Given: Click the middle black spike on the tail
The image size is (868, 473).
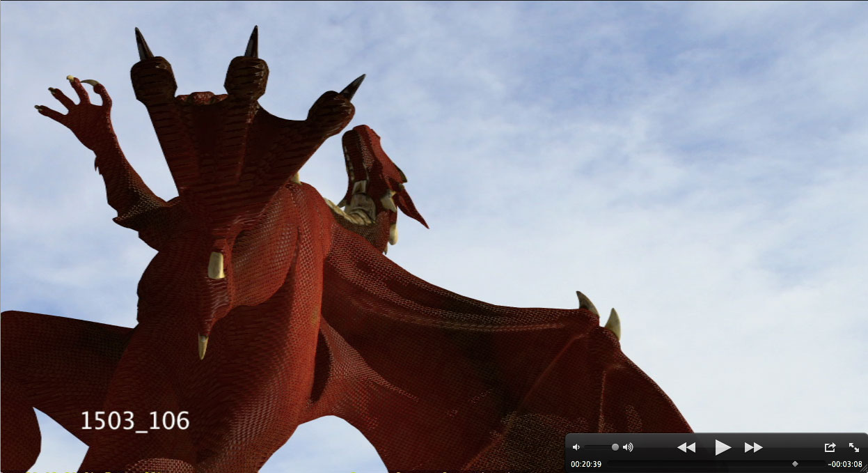Looking at the screenshot, I should tap(251, 43).
